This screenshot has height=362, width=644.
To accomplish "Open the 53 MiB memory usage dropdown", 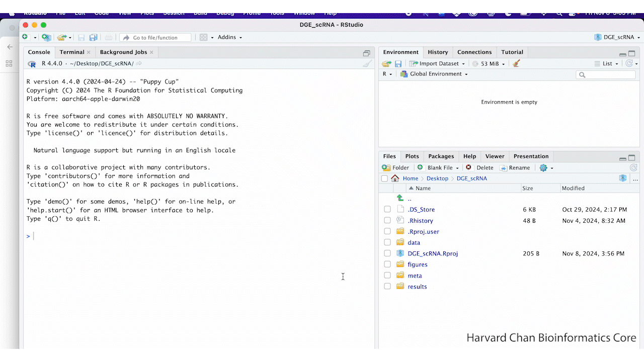I will coord(488,63).
